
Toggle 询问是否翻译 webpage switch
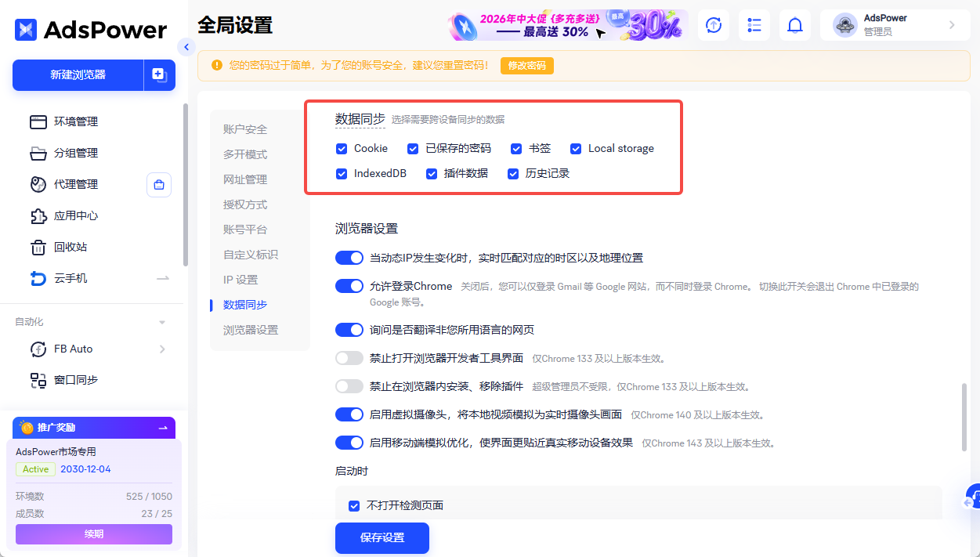coord(349,330)
